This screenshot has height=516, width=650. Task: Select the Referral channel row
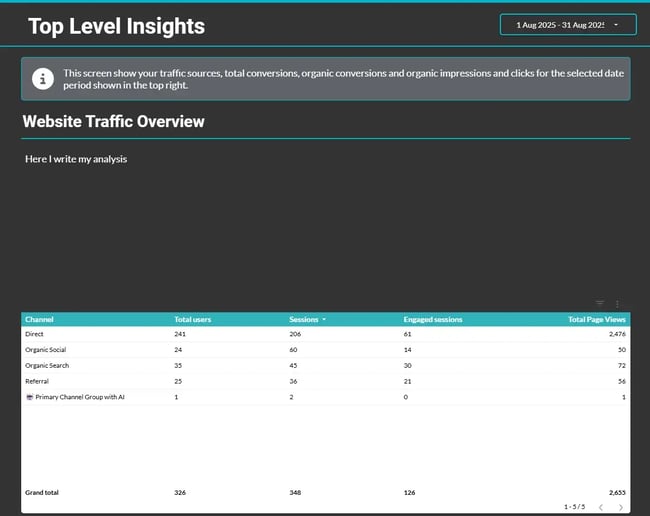click(38, 381)
